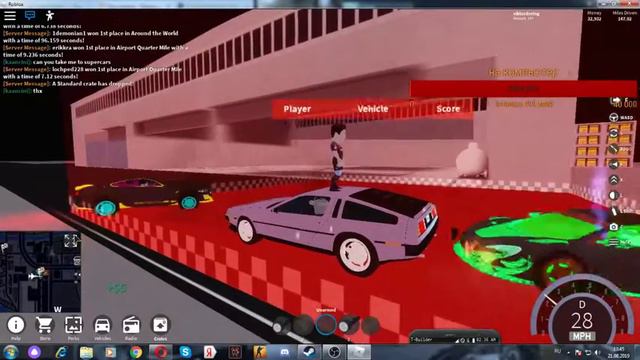Click the Miles Driven counter

click(624, 16)
